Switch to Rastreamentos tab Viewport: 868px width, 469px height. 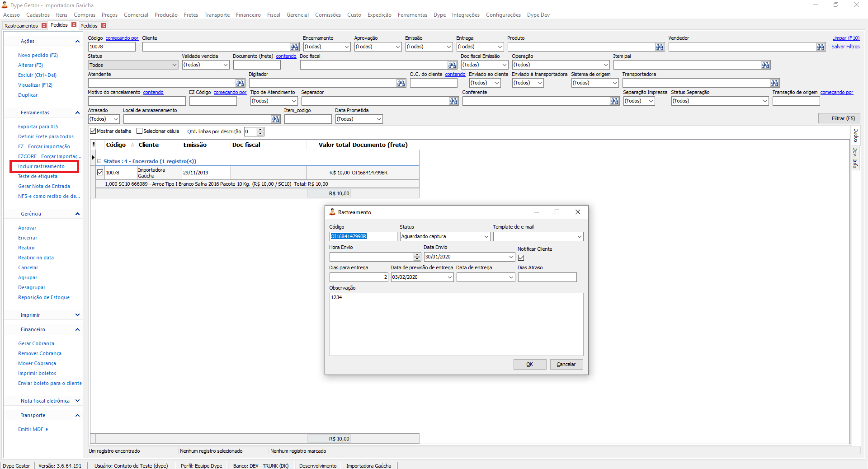[21, 26]
